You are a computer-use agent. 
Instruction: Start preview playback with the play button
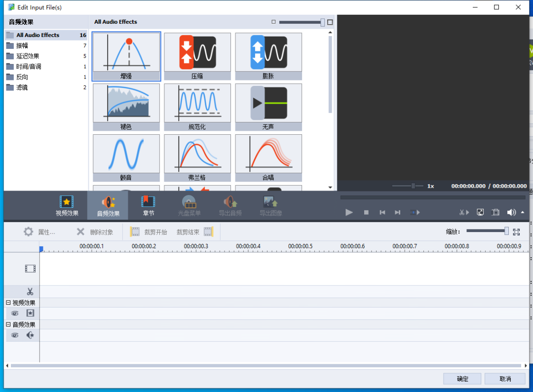click(x=349, y=212)
